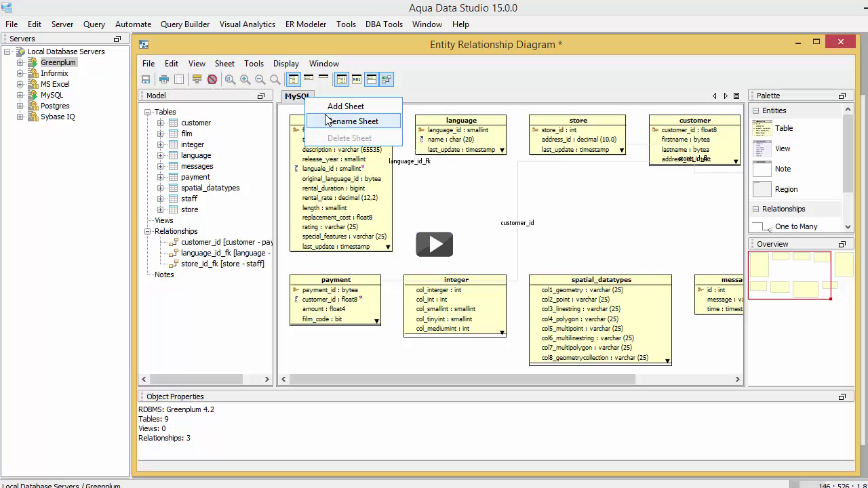The height and width of the screenshot is (488, 868).
Task: Expand the spatial_datatypes table node
Action: tap(161, 188)
